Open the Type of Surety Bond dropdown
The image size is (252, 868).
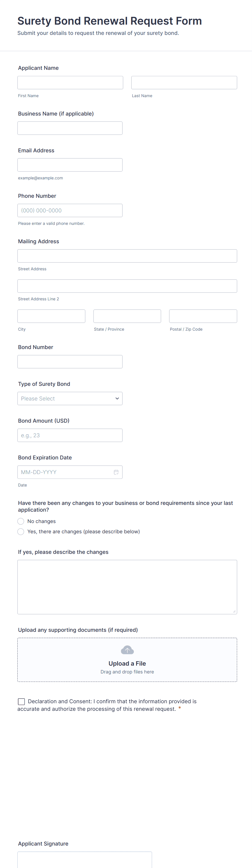tap(70, 399)
